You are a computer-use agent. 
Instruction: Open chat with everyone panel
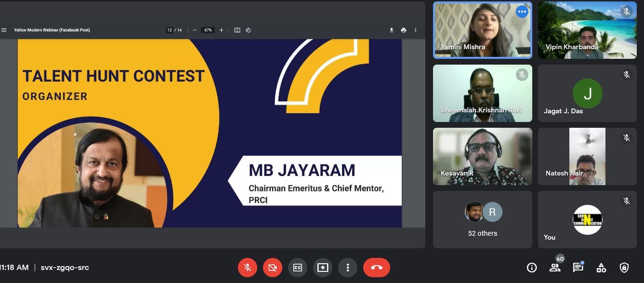coord(578,267)
